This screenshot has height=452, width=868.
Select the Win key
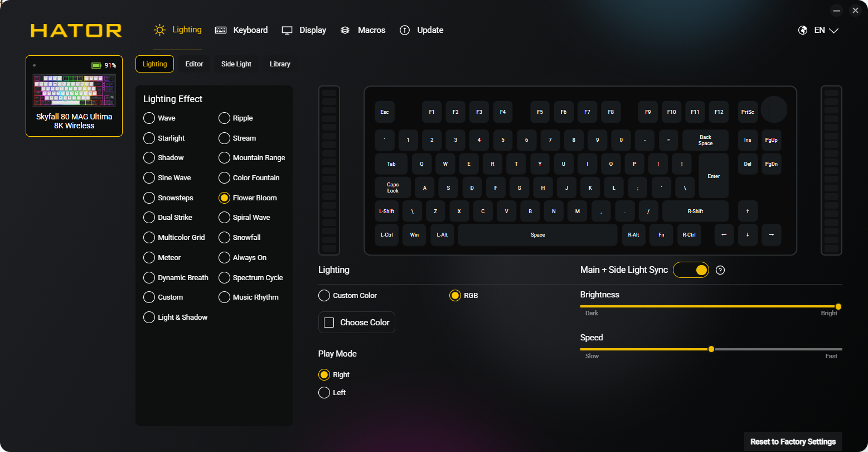[x=414, y=235]
